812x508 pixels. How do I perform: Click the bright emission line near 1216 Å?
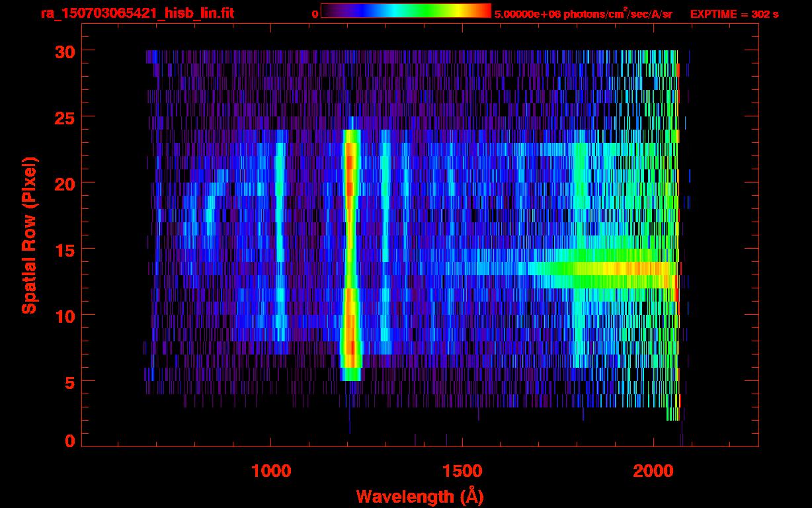(x=350, y=255)
